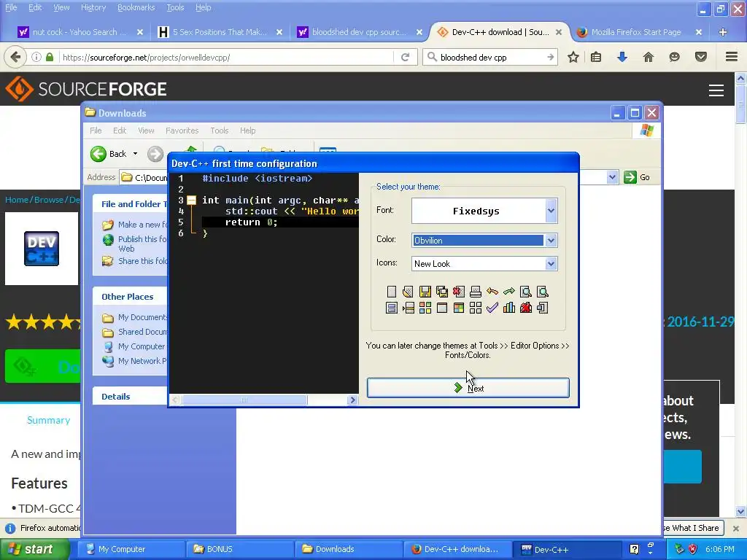Click the second magnifier replace icon
Viewport: 747px width, 560px height.
(x=542, y=292)
